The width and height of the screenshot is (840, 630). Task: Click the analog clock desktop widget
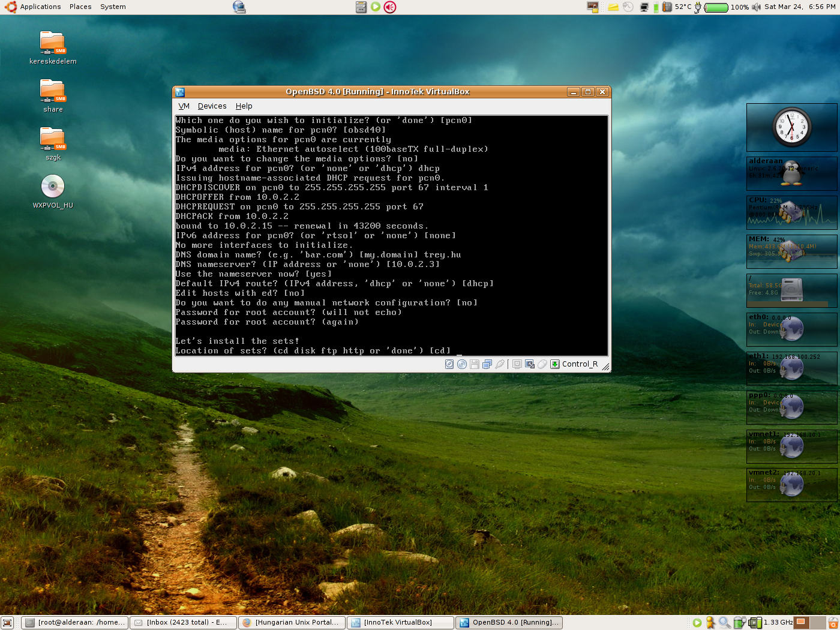pos(791,127)
